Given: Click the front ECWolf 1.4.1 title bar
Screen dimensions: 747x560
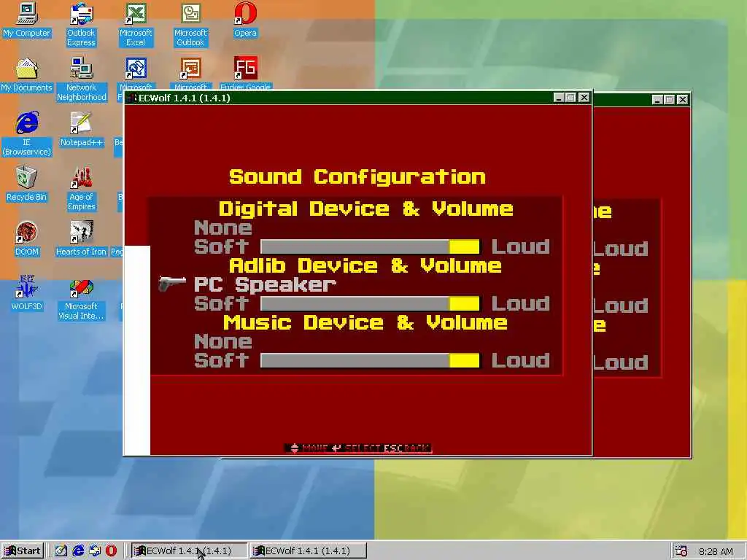Looking at the screenshot, I should point(359,98).
